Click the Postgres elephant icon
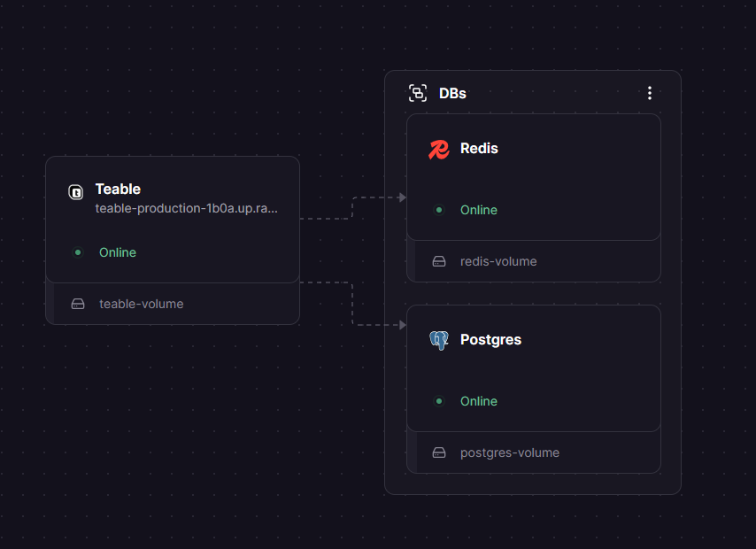Screen dimensions: 756x549 coord(439,340)
